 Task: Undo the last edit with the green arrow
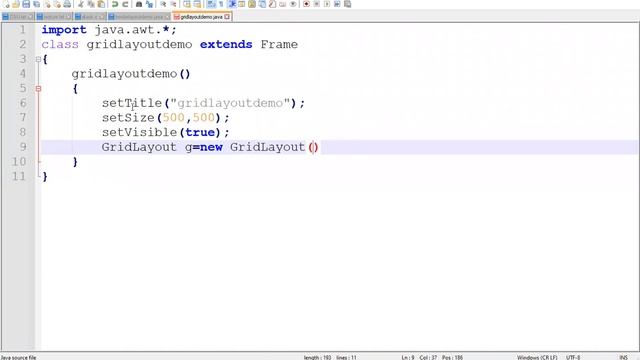click(x=115, y=4)
